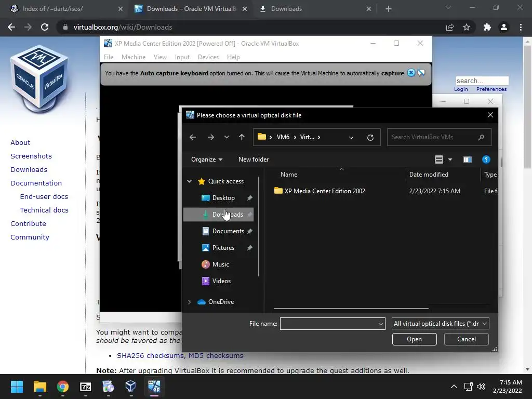
Task: Open the SHA256 checksums link
Action: tap(150, 355)
